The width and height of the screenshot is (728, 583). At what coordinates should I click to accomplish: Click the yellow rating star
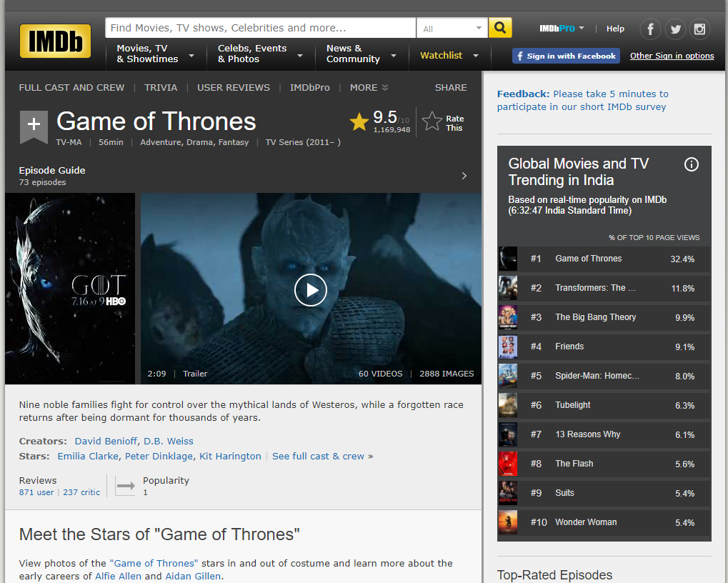[359, 121]
